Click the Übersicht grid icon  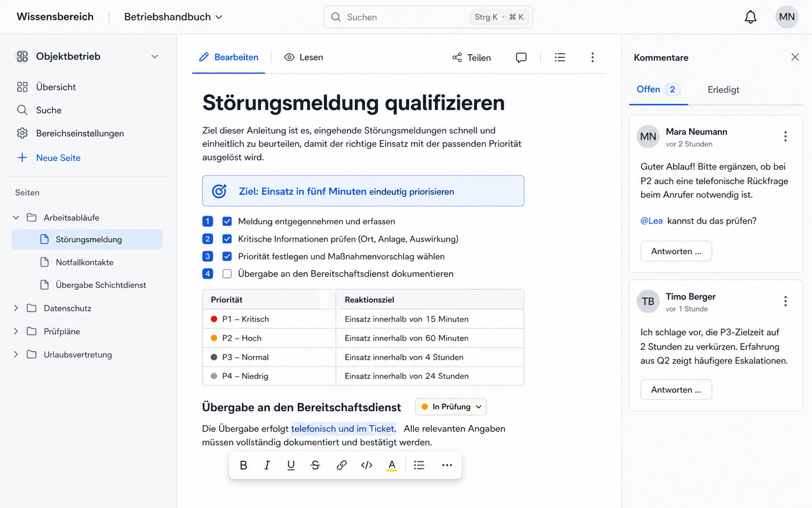[22, 87]
